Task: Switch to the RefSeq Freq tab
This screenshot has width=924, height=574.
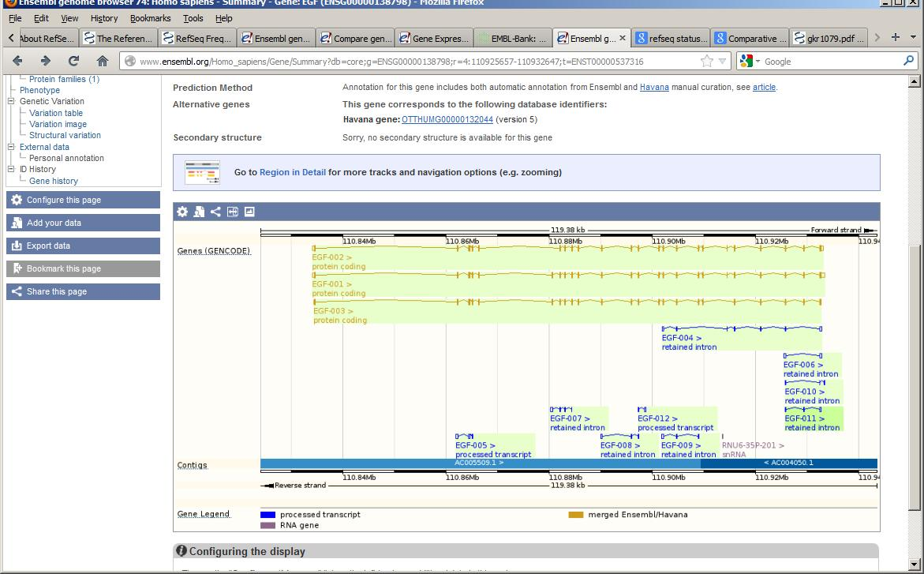Action: (197, 38)
